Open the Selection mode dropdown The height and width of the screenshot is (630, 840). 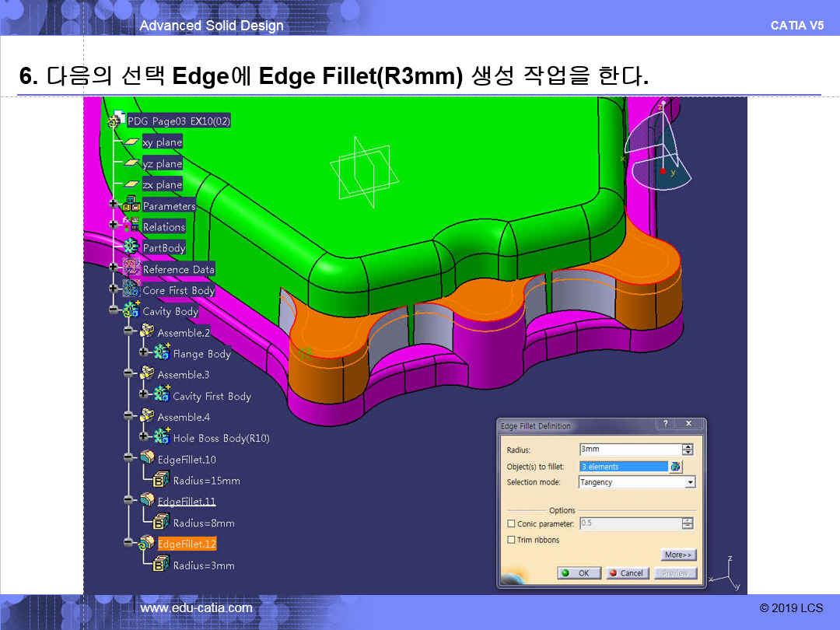[x=689, y=482]
